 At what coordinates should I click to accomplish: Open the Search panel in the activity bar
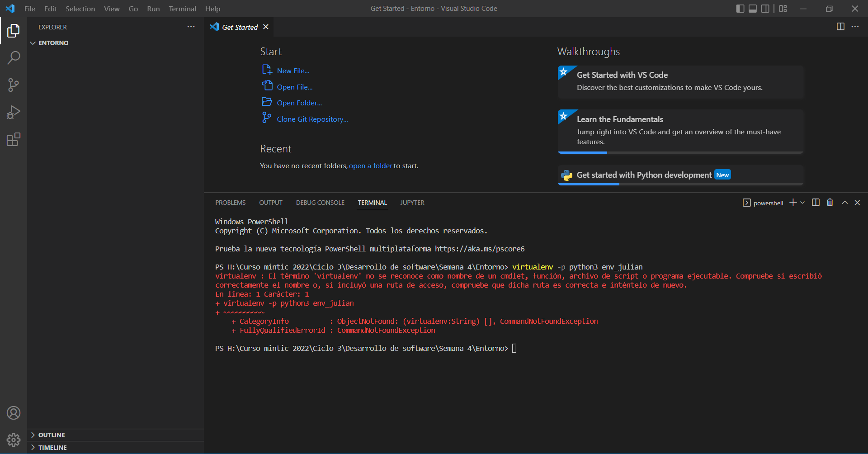click(x=13, y=57)
